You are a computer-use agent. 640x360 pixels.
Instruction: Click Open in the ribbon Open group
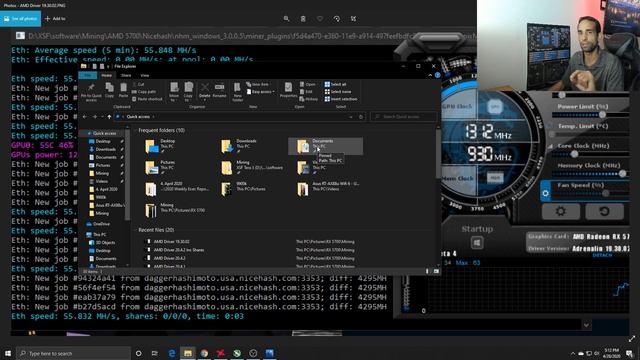tap(308, 84)
